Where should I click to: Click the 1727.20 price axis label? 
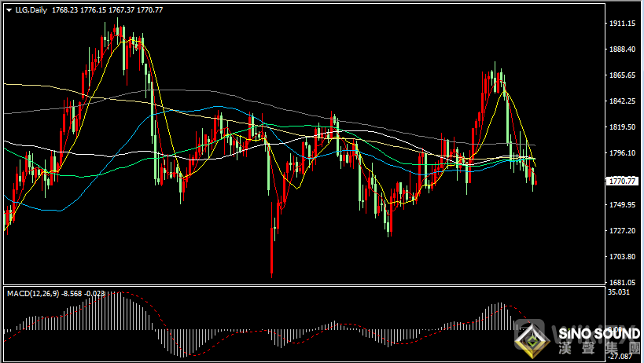[x=623, y=231]
